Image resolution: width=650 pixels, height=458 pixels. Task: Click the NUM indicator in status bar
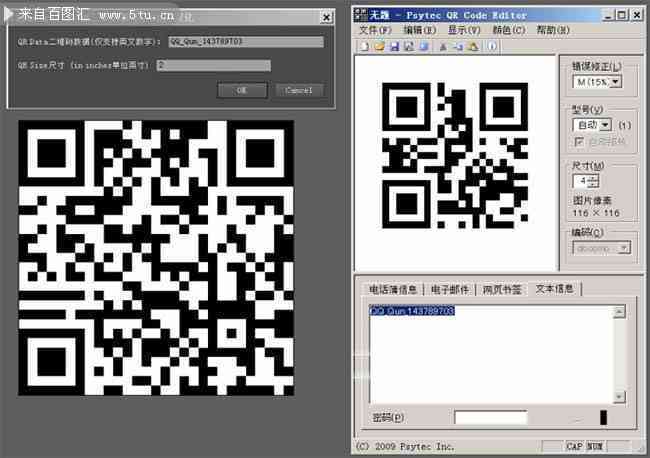tap(594, 446)
